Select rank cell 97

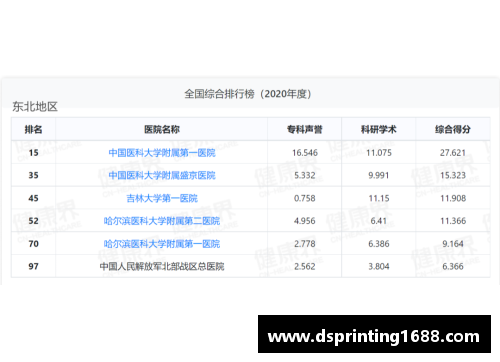pyautogui.click(x=33, y=266)
